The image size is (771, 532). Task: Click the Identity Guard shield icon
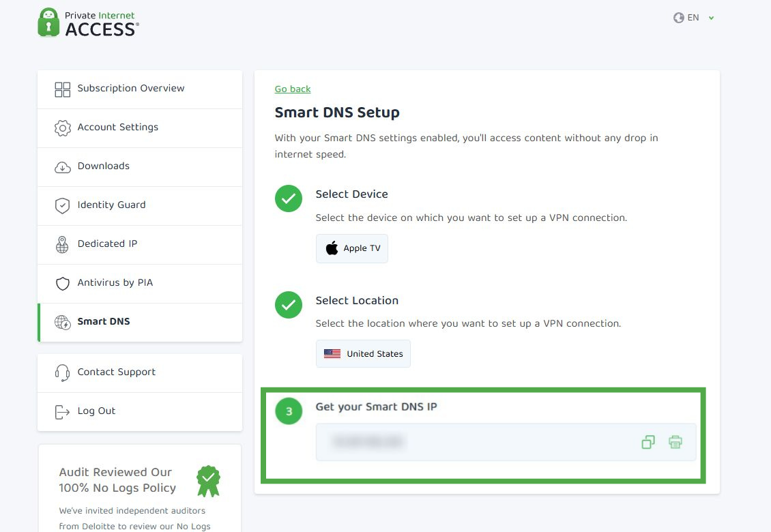63,205
